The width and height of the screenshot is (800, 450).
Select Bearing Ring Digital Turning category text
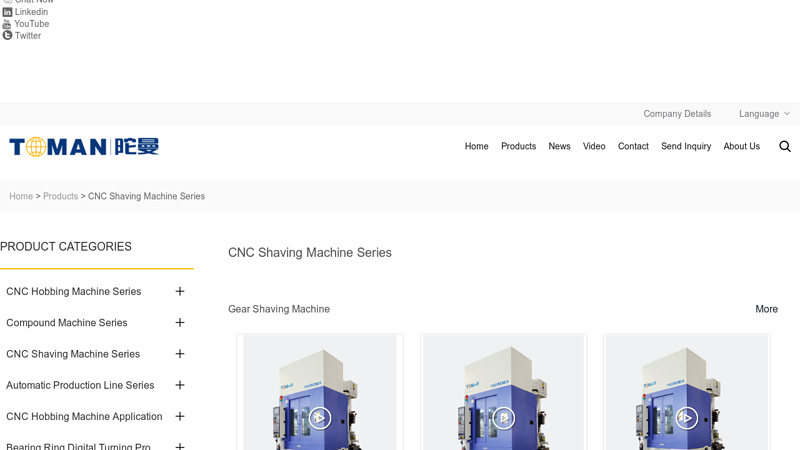tap(78, 446)
